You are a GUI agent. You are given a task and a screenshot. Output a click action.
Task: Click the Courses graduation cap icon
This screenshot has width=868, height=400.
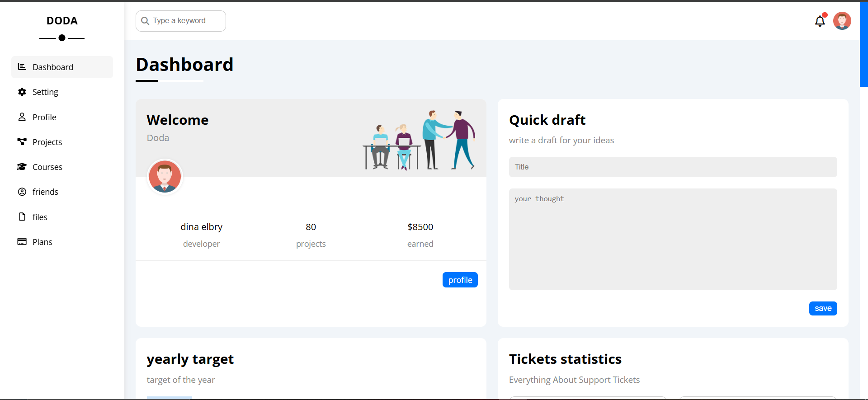(22, 167)
